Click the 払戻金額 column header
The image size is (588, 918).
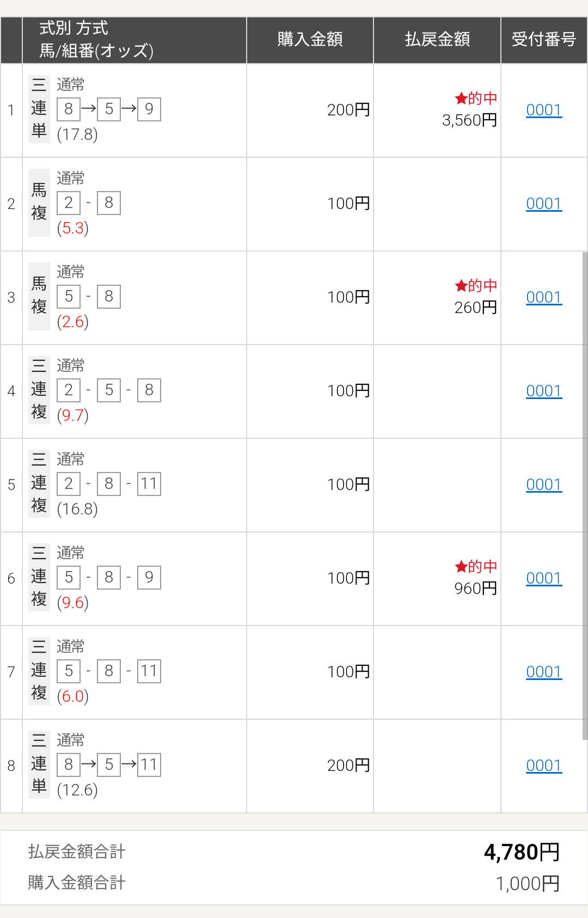437,40
